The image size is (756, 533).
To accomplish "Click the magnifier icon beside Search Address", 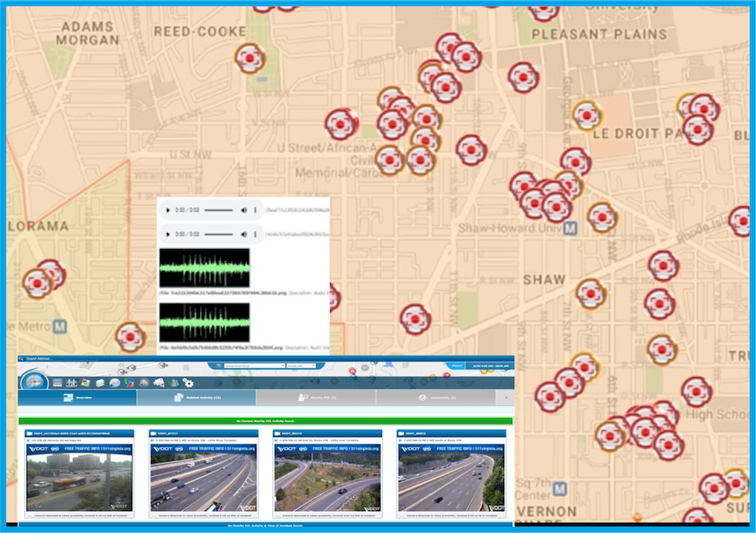I will (21, 358).
